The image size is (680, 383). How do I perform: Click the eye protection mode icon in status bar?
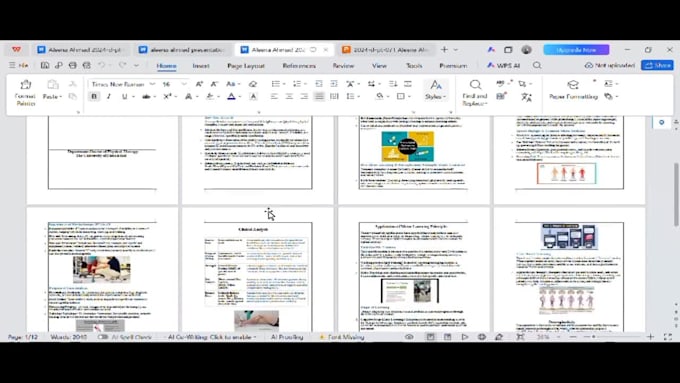(x=409, y=337)
